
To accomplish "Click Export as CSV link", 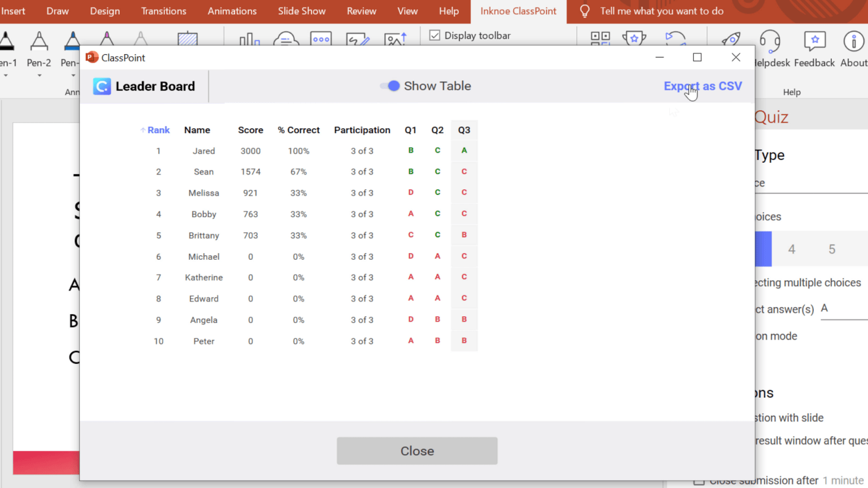I will coord(702,86).
